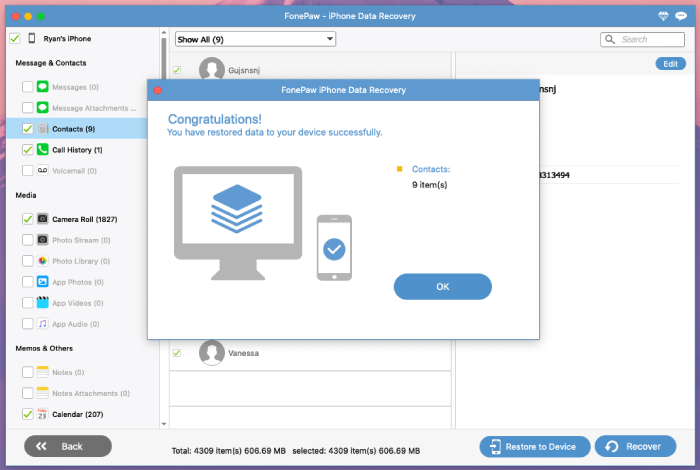The height and width of the screenshot is (470, 700).
Task: Click the avatar of contact Vanessa
Action: 212,353
